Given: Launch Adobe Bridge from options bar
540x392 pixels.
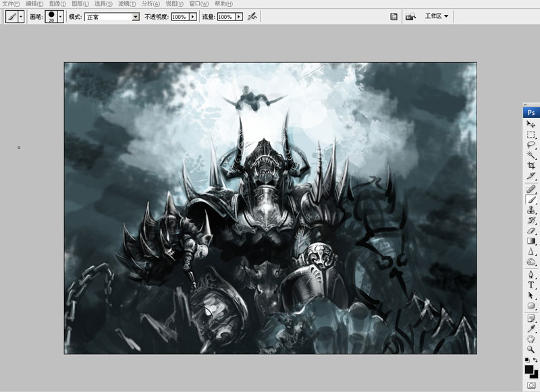Looking at the screenshot, I should [410, 16].
